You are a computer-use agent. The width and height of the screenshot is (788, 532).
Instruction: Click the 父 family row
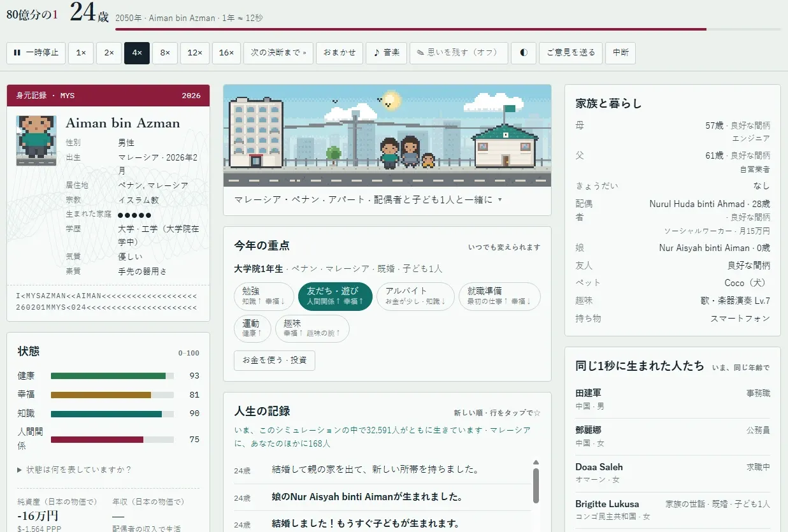point(673,162)
